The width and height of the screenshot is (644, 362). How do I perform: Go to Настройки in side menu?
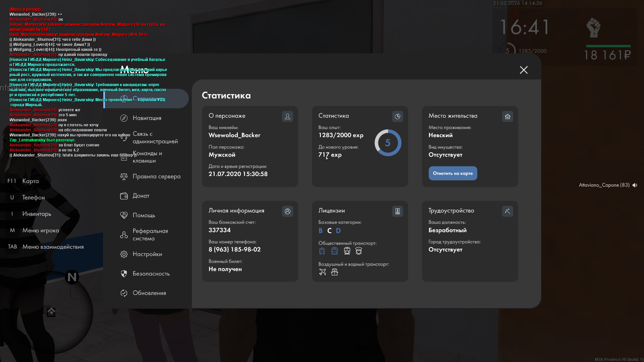click(147, 254)
